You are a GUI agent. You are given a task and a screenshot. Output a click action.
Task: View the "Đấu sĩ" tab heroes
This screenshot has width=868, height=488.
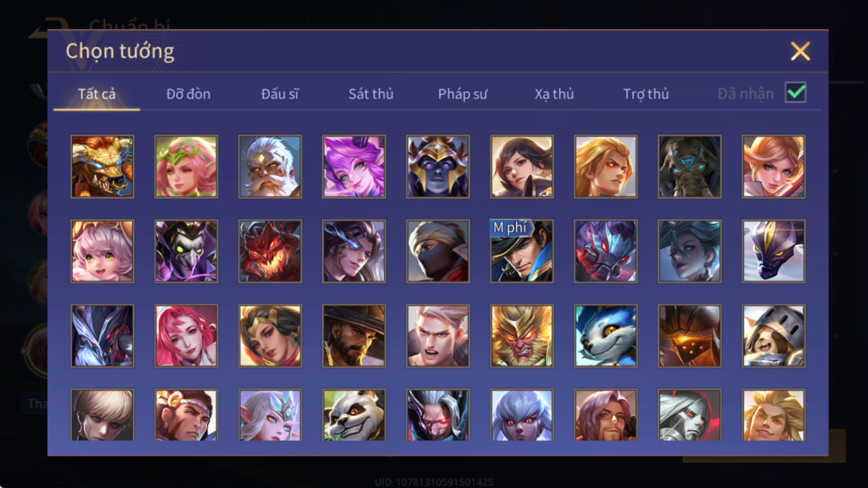(280, 94)
